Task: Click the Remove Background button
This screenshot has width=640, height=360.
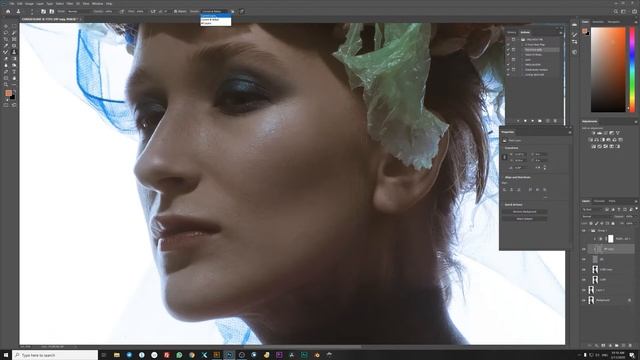Action: coord(525,212)
